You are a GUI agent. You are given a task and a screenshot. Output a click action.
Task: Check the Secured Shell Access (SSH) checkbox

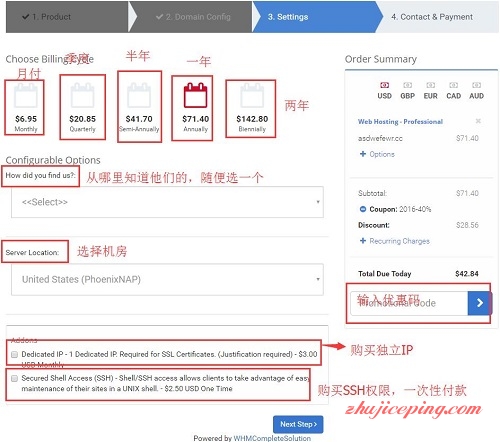(14, 378)
